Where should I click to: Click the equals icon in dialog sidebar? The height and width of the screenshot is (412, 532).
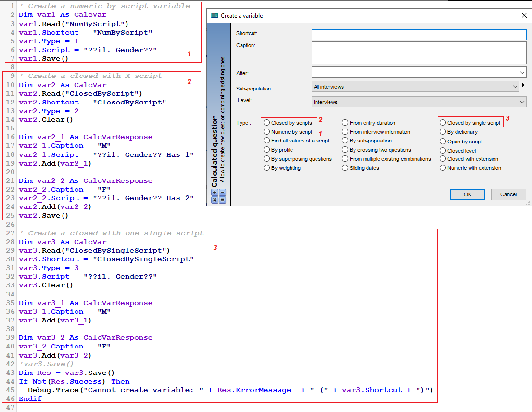(x=223, y=200)
